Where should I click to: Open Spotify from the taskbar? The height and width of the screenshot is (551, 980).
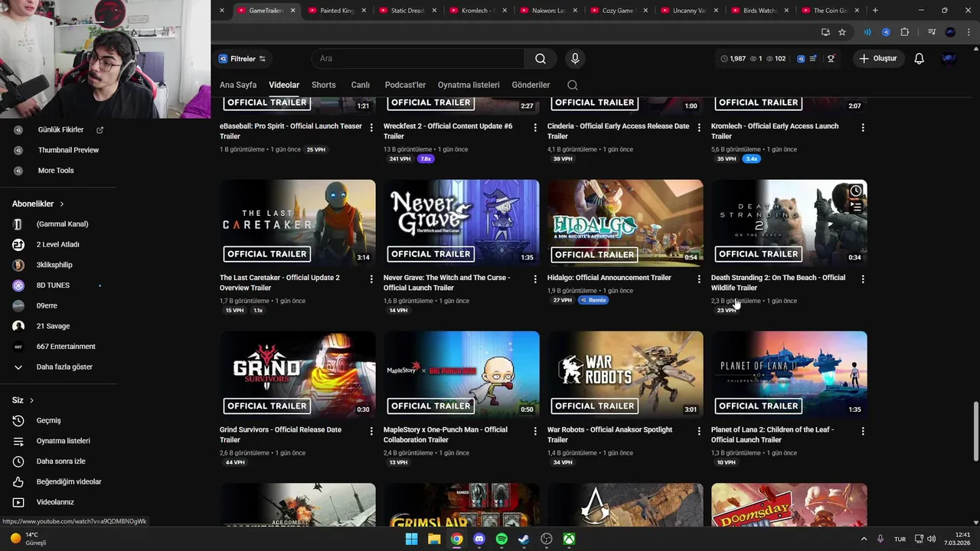(501, 539)
